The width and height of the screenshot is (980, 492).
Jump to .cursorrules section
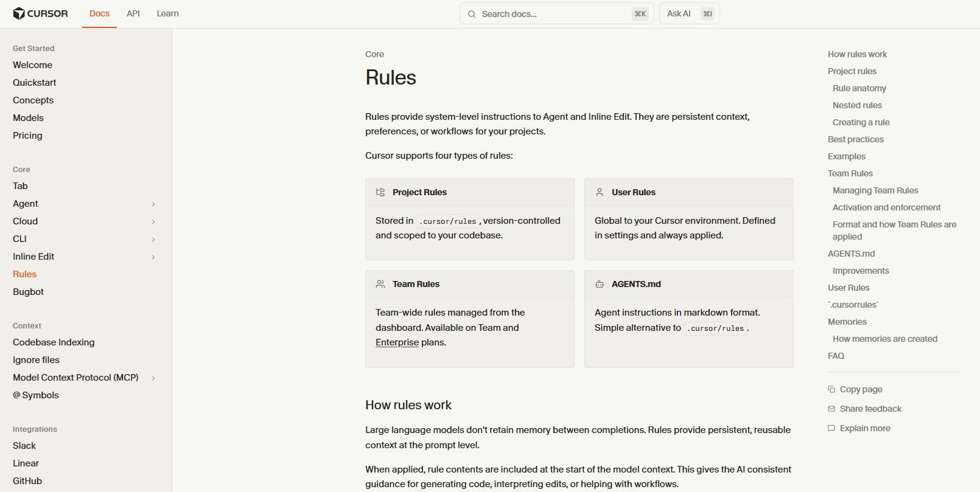coord(853,305)
